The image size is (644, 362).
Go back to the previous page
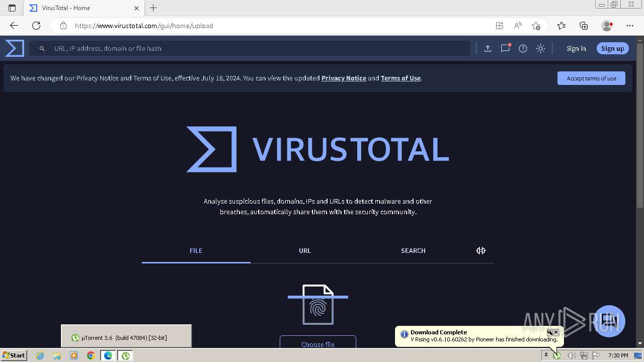click(x=14, y=26)
